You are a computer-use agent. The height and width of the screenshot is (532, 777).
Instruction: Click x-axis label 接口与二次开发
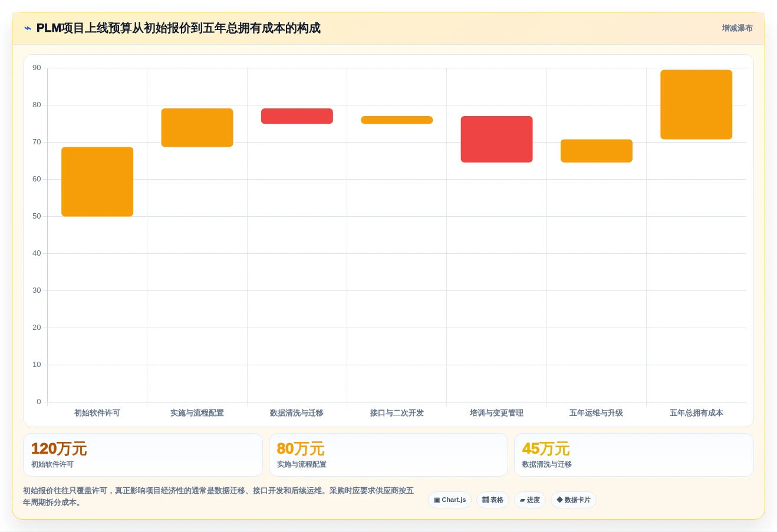(x=397, y=413)
